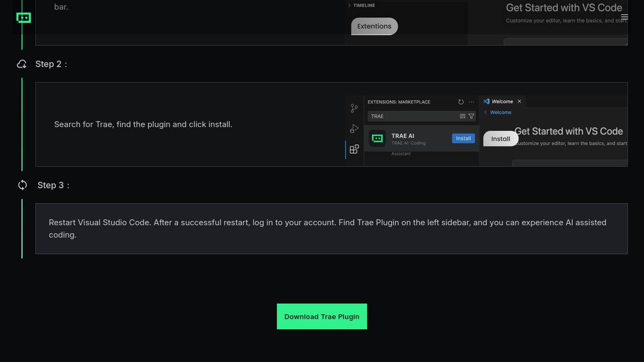Image resolution: width=644 pixels, height=362 pixels.
Task: Click the green Trae logo icon
Action: click(x=24, y=18)
